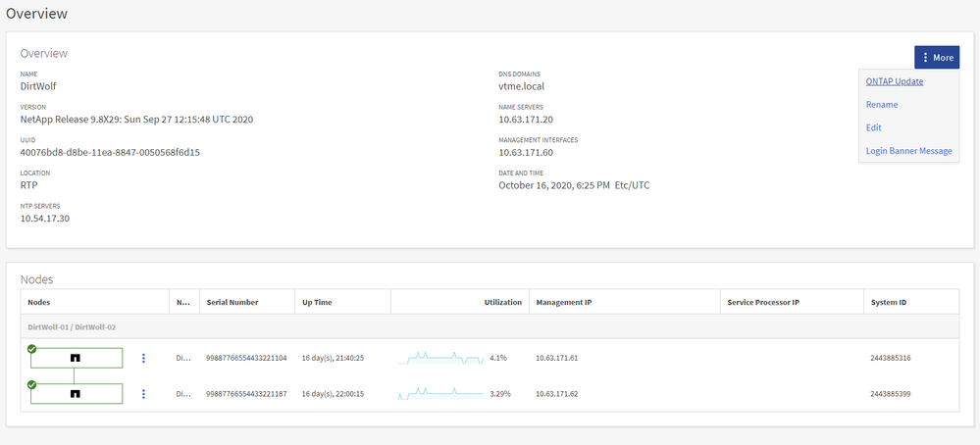The width and height of the screenshot is (980, 445).
Task: Click the Management IP column header
Action: [563, 303]
